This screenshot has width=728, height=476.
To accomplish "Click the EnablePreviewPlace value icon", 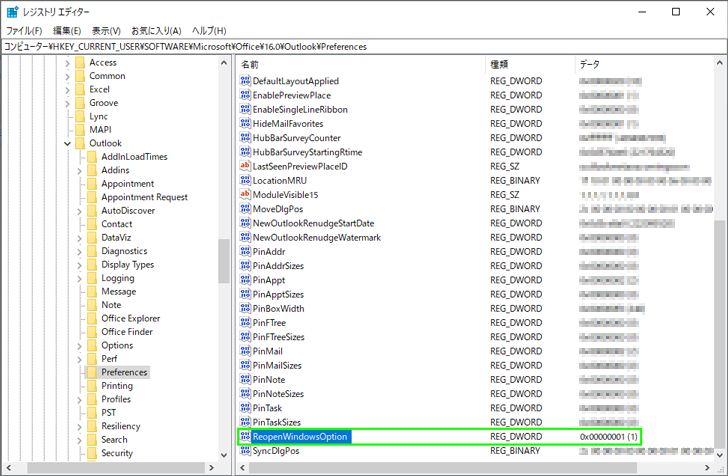I will (x=245, y=95).
